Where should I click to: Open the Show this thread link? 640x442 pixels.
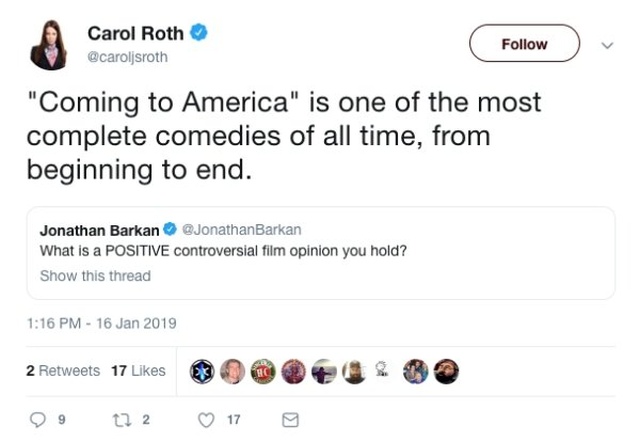tap(95, 275)
